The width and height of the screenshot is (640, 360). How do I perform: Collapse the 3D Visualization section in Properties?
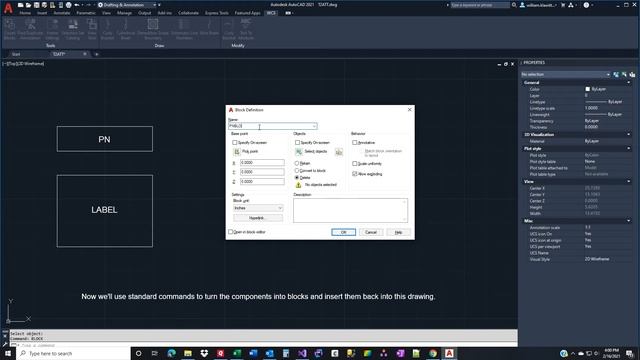(628, 134)
